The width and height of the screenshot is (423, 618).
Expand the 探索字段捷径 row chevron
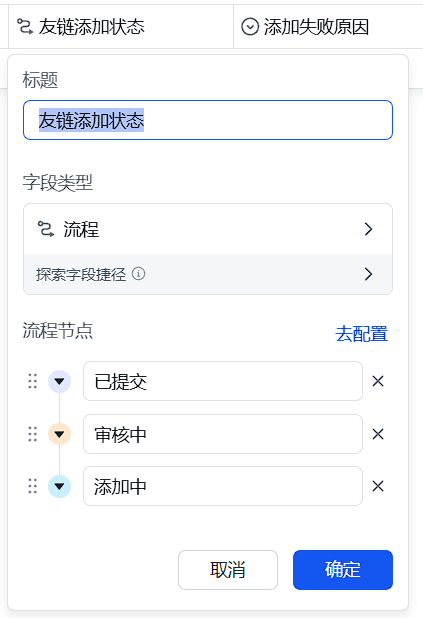click(x=368, y=274)
